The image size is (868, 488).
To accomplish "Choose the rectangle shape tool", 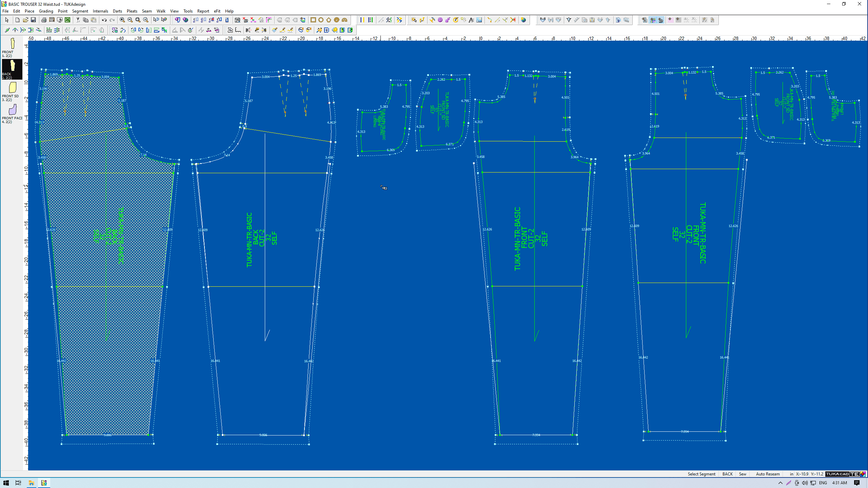I will coord(313,20).
